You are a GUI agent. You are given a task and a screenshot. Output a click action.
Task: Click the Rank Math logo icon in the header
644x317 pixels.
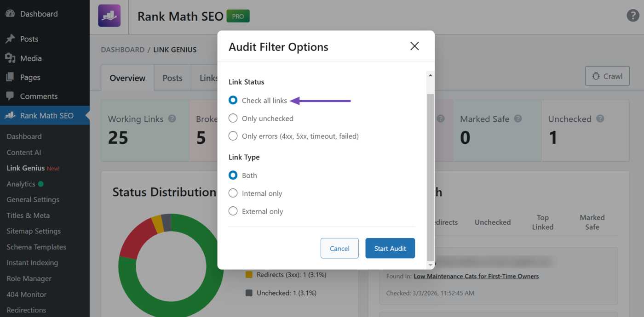(x=109, y=17)
